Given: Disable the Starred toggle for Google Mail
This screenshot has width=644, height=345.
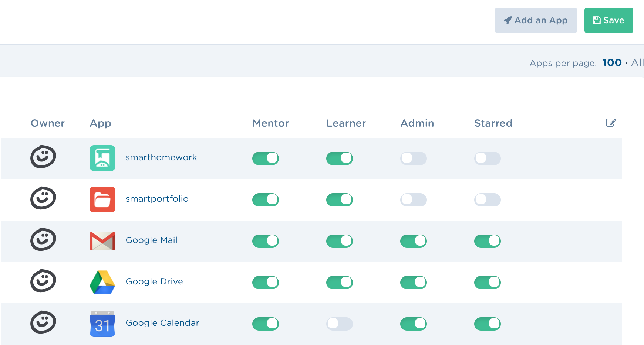Looking at the screenshot, I should click(487, 241).
